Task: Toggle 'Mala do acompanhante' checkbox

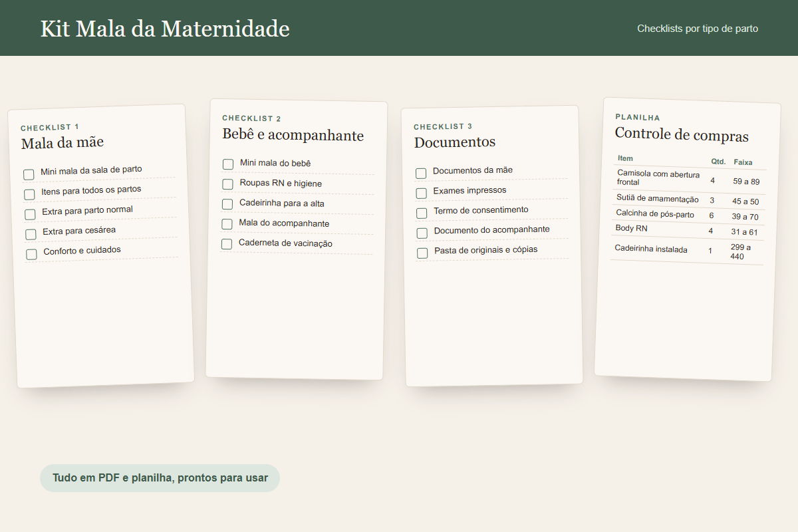Action: click(x=227, y=223)
